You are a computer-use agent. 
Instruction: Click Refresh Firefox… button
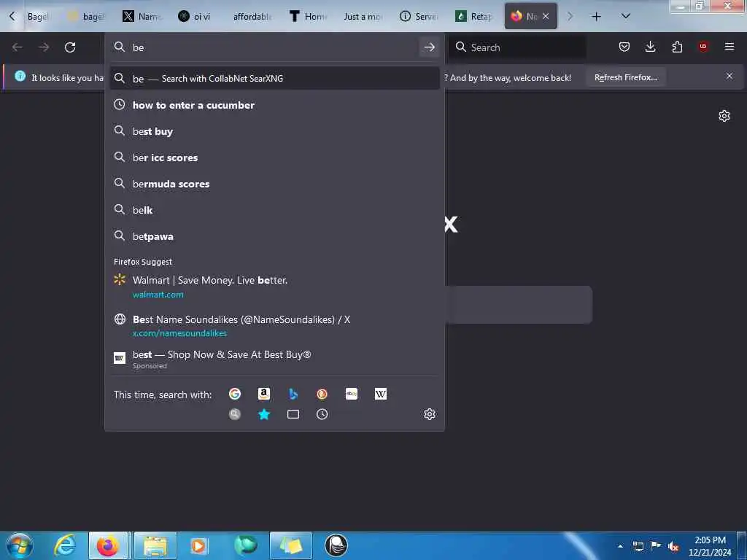pyautogui.click(x=625, y=77)
